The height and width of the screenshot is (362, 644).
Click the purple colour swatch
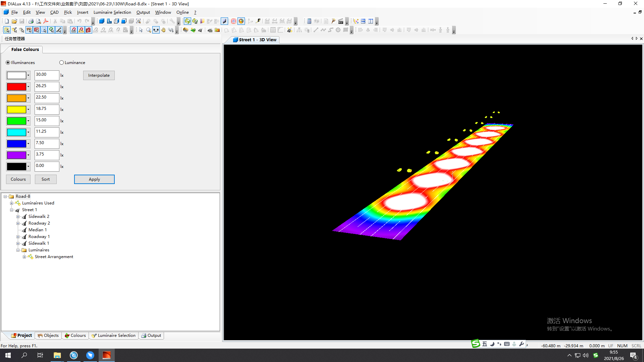16,155
